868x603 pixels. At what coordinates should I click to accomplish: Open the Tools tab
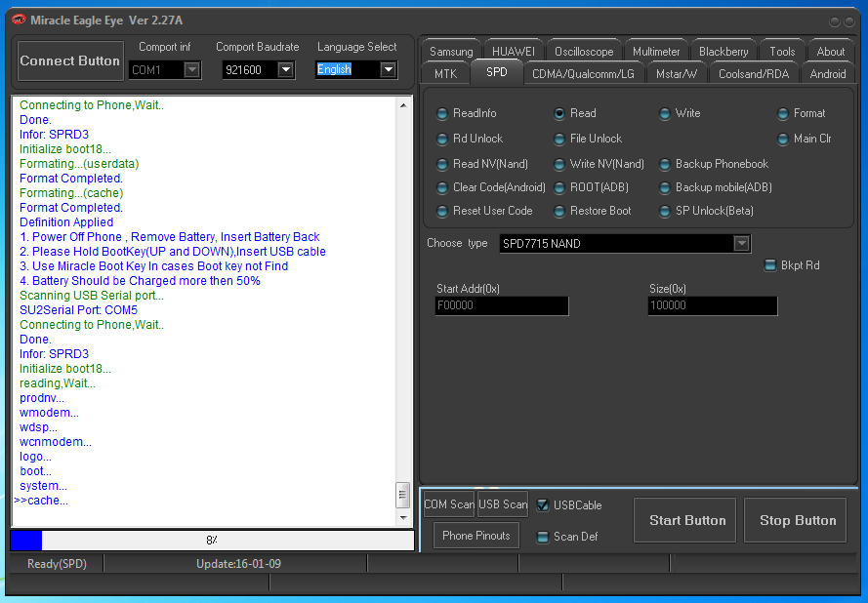pyautogui.click(x=782, y=52)
